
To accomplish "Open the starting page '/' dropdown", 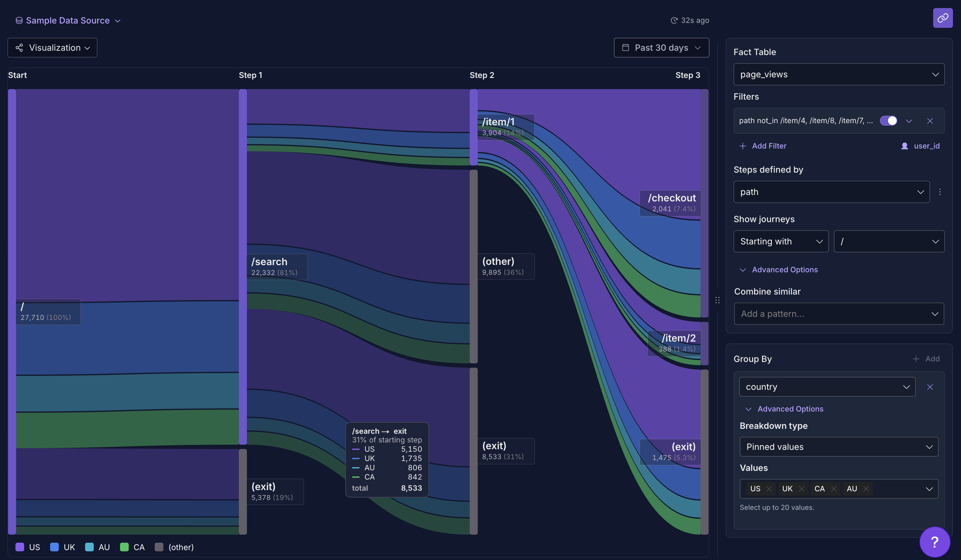I will [889, 241].
